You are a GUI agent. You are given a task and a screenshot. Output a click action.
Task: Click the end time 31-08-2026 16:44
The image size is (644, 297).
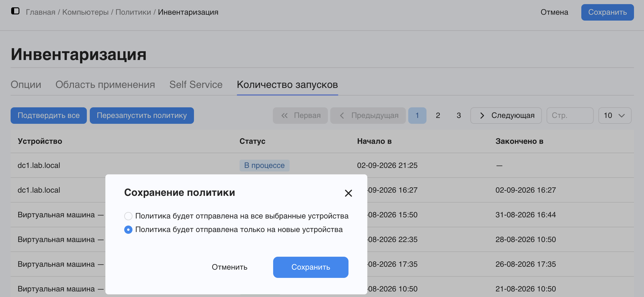point(526,215)
